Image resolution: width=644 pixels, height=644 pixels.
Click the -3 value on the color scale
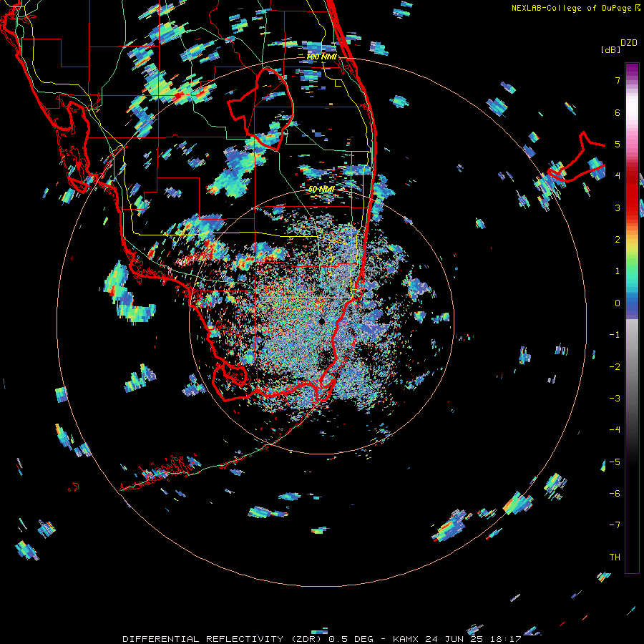615,399
